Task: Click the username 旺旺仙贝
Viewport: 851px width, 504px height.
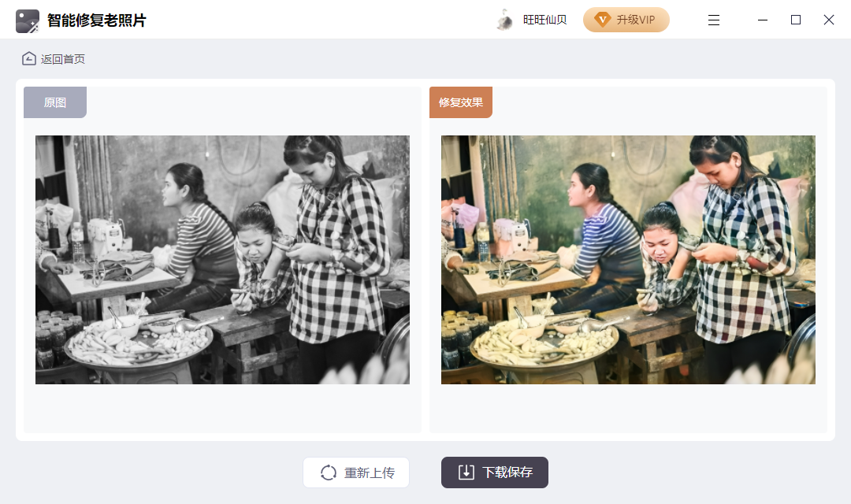Action: (x=545, y=20)
